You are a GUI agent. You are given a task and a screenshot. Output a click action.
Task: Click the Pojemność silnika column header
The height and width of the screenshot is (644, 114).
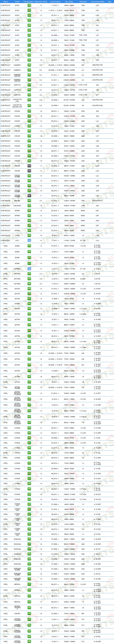41,1
